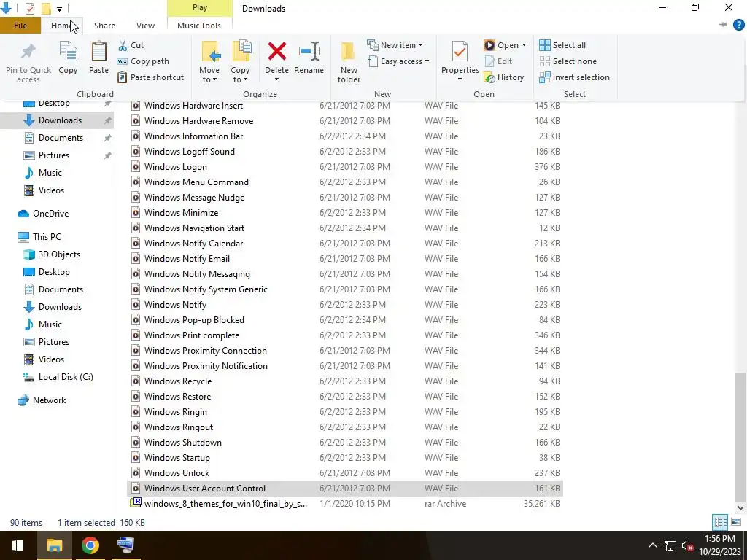Screen dimensions: 747x560
Task: Select the Play contextual tab header
Action: click(200, 7)
